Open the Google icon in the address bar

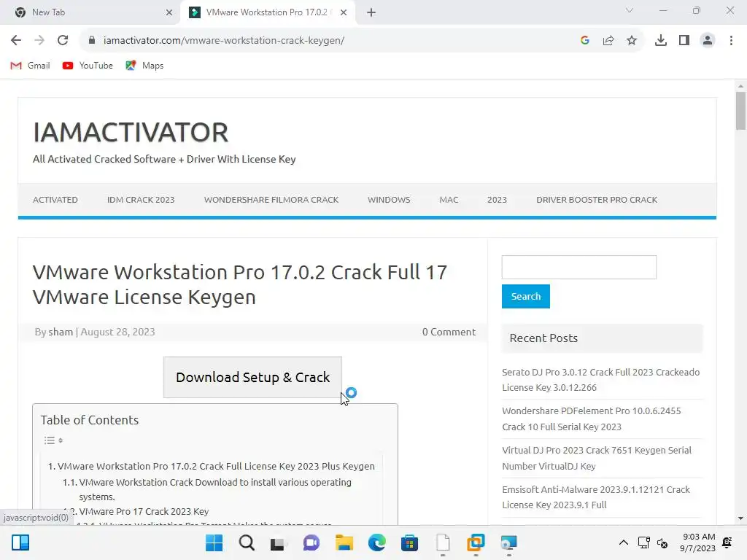(x=585, y=41)
